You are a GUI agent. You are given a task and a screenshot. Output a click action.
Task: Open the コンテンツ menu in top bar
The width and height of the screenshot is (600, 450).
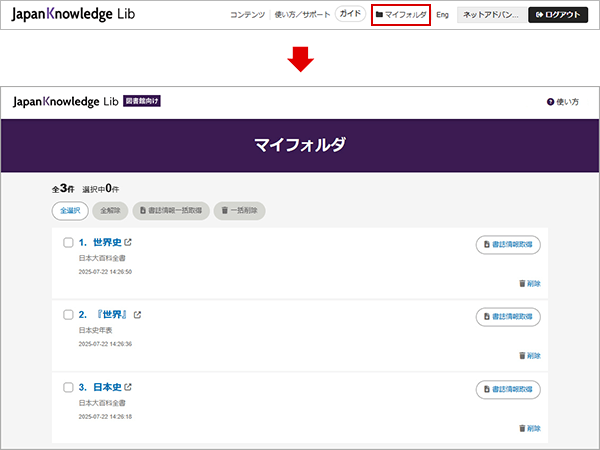(x=247, y=15)
